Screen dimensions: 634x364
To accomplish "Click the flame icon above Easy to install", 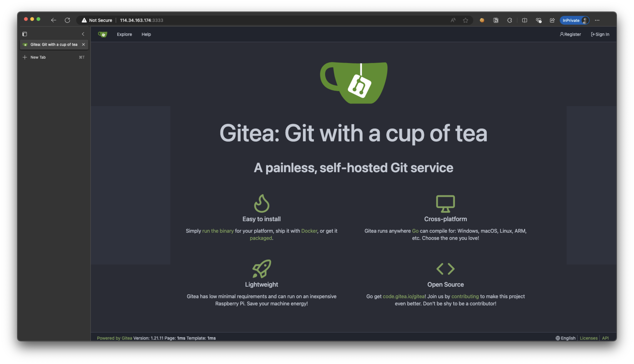I will 261,204.
